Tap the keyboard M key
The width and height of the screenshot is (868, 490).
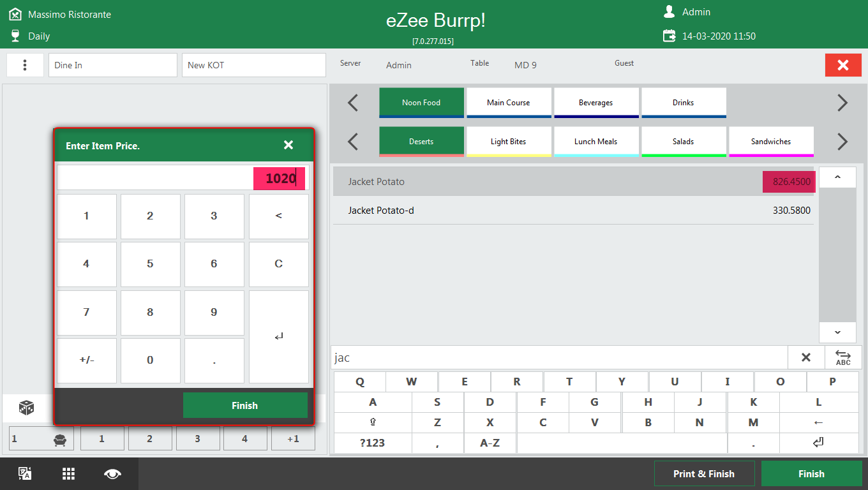pos(753,422)
